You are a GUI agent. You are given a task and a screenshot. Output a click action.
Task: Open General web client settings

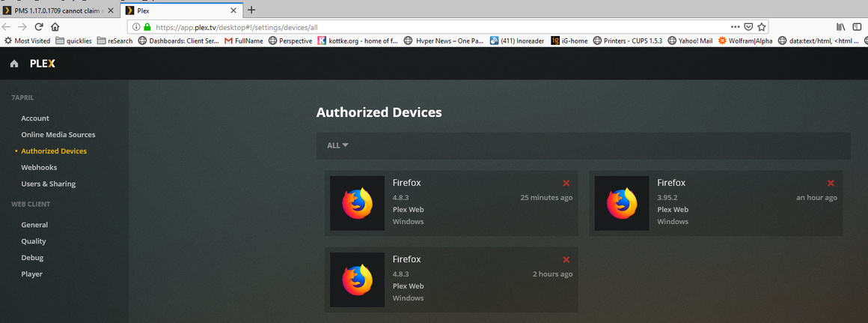tap(34, 225)
